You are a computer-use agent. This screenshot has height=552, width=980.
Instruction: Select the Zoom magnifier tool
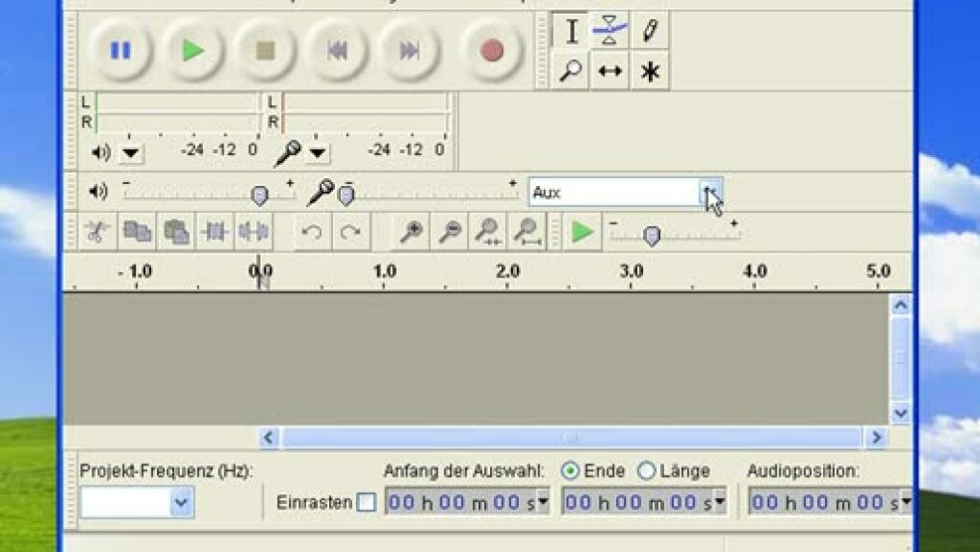point(570,71)
